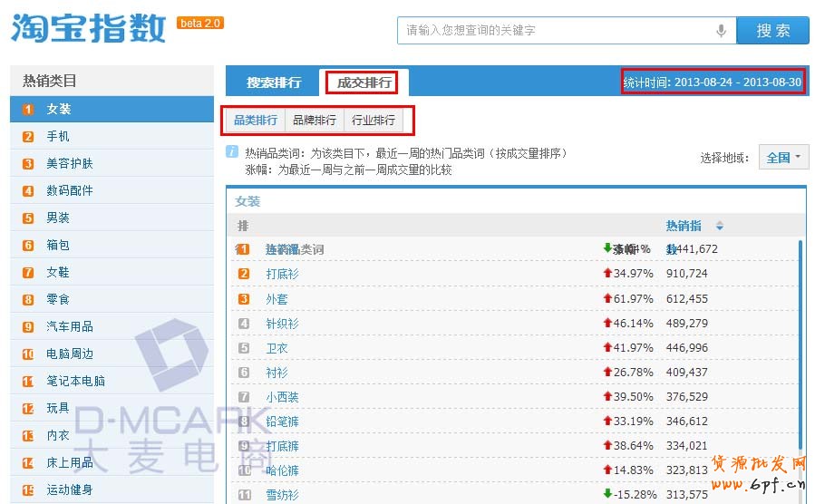
Task: Click the blue info icon beside 热销品类词
Action: pos(232,151)
